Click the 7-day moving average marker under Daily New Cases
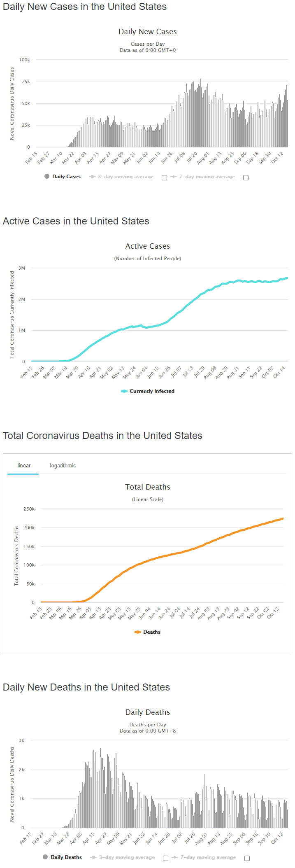Screen dimensions: 295x868 (174, 177)
